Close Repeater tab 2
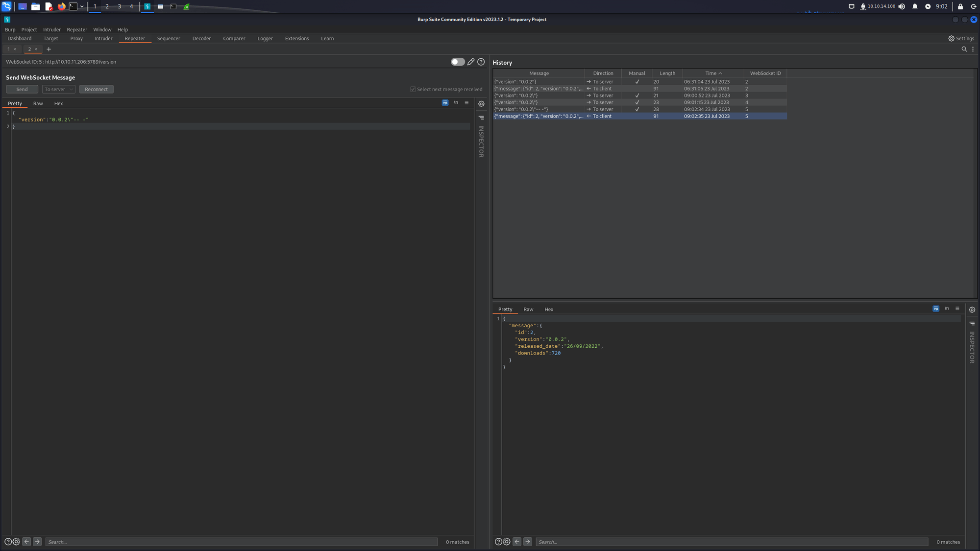980x551 pixels. [x=36, y=49]
